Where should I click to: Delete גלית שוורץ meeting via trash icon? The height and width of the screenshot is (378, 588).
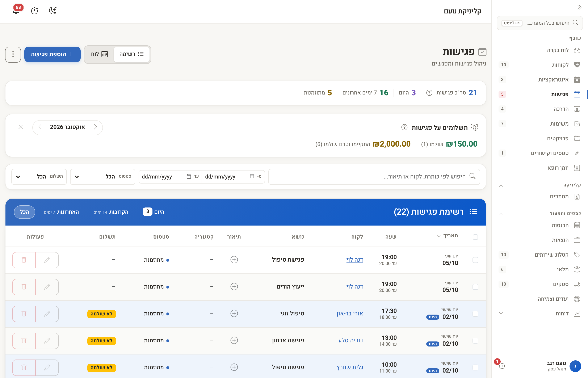[x=24, y=367]
